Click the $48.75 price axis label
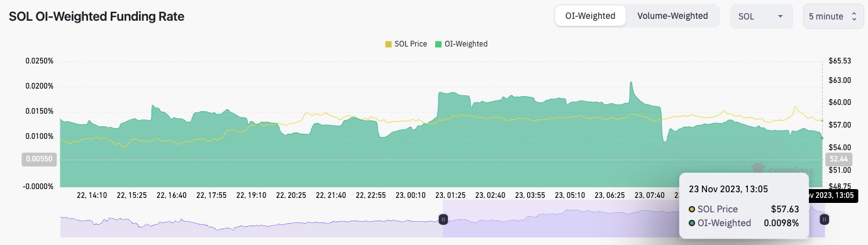The width and height of the screenshot is (868, 245). pyautogui.click(x=840, y=187)
